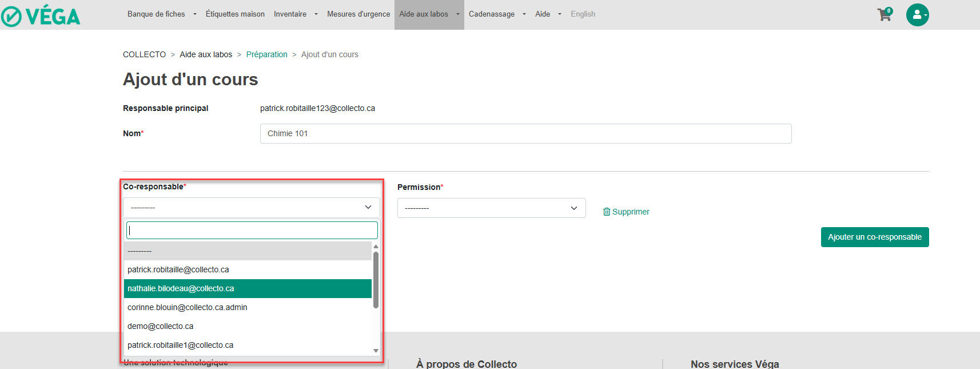Switch language to English
The width and height of the screenshot is (980, 369).
tap(583, 14)
